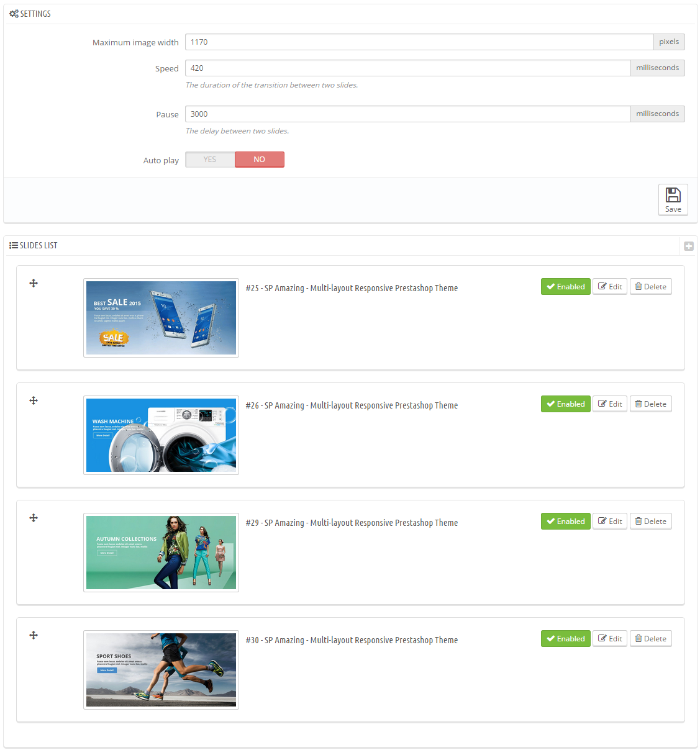Toggle Enabled status for slide #25
The image size is (700, 750).
pyautogui.click(x=566, y=287)
